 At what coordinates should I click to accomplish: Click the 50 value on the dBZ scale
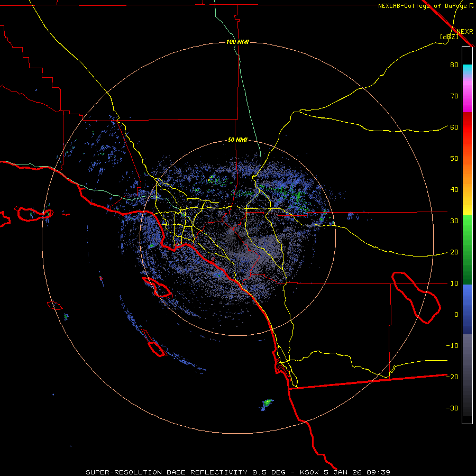[454, 159]
